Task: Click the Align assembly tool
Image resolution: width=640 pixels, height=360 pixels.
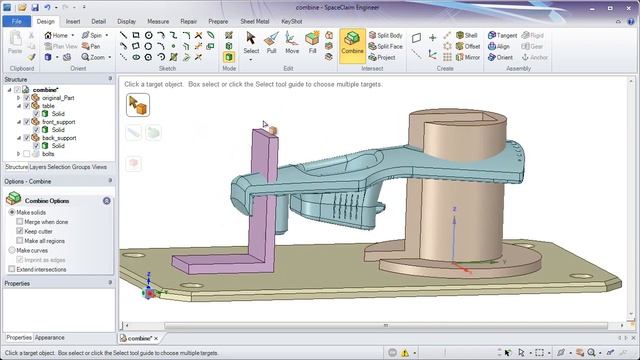Action: [499, 46]
